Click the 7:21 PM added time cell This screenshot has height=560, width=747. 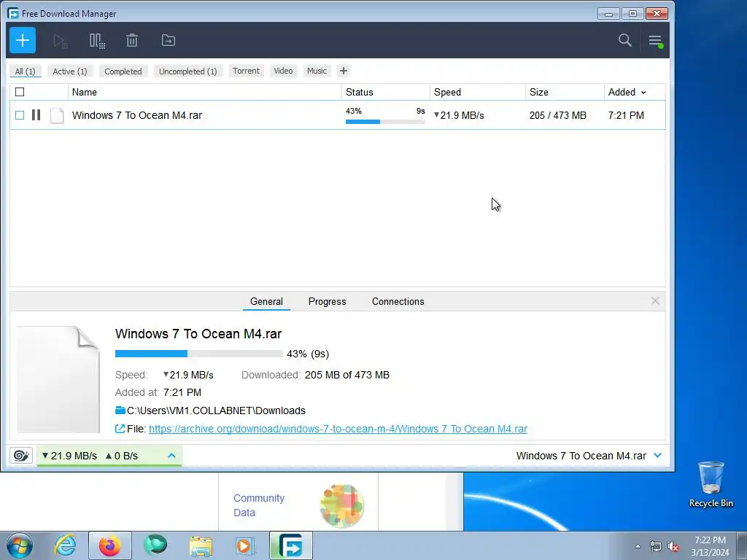[x=625, y=115]
